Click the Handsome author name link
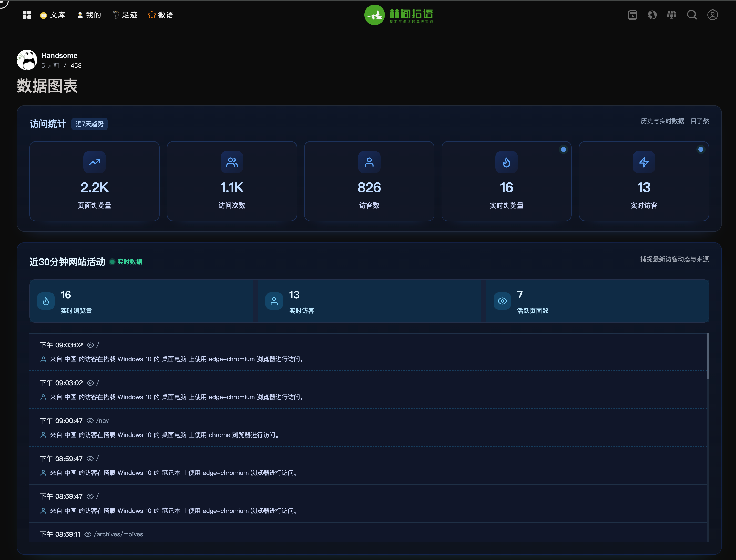 (x=59, y=55)
